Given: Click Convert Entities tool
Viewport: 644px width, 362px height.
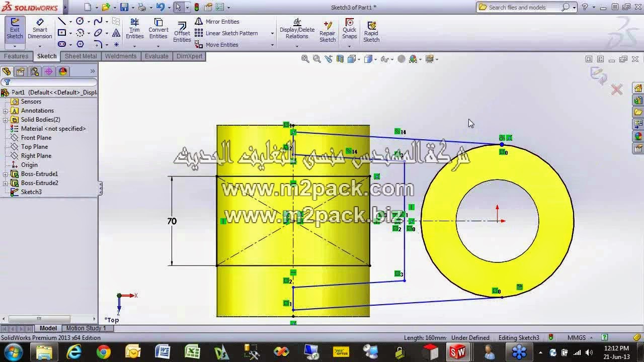Looking at the screenshot, I should (x=158, y=29).
